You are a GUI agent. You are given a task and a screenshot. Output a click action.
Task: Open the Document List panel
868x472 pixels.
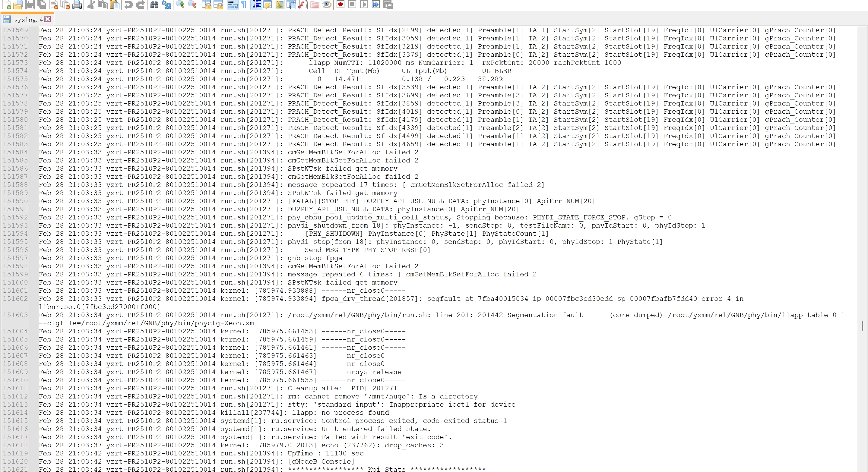291,5
